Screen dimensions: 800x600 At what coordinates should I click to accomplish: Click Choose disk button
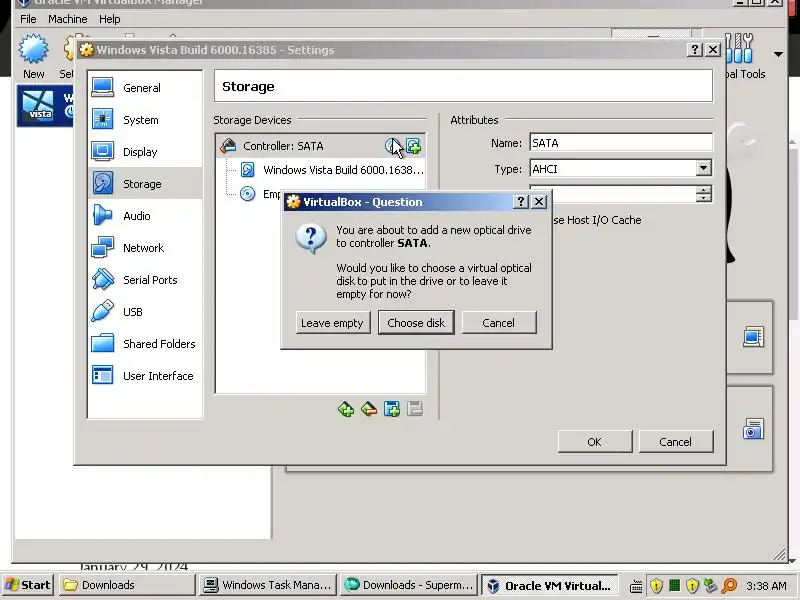(x=416, y=323)
